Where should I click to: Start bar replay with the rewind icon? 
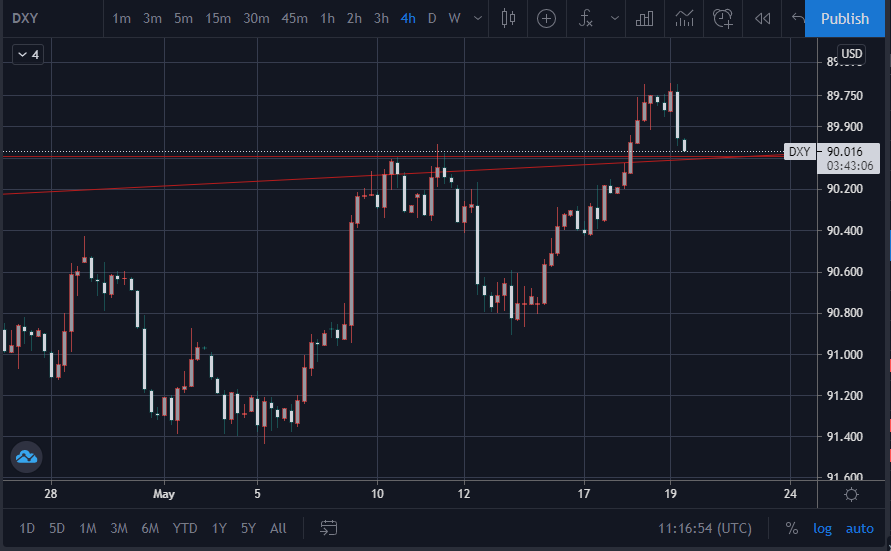(762, 19)
